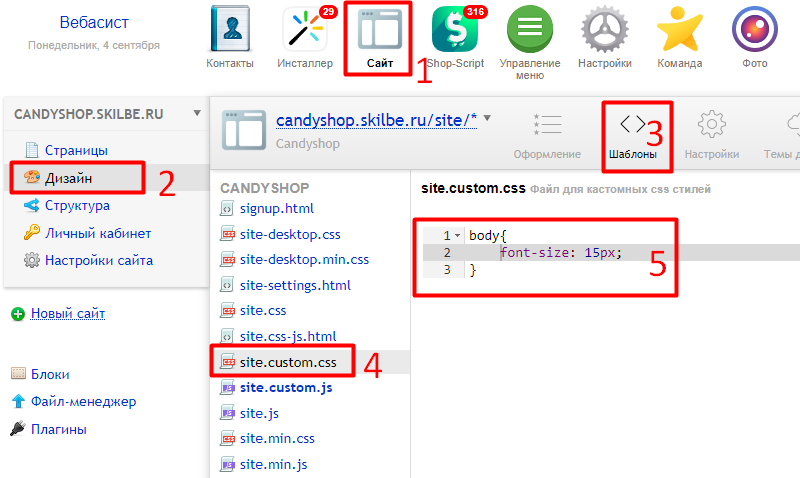
Task: Open the site.custom.js file
Action: coord(284,387)
